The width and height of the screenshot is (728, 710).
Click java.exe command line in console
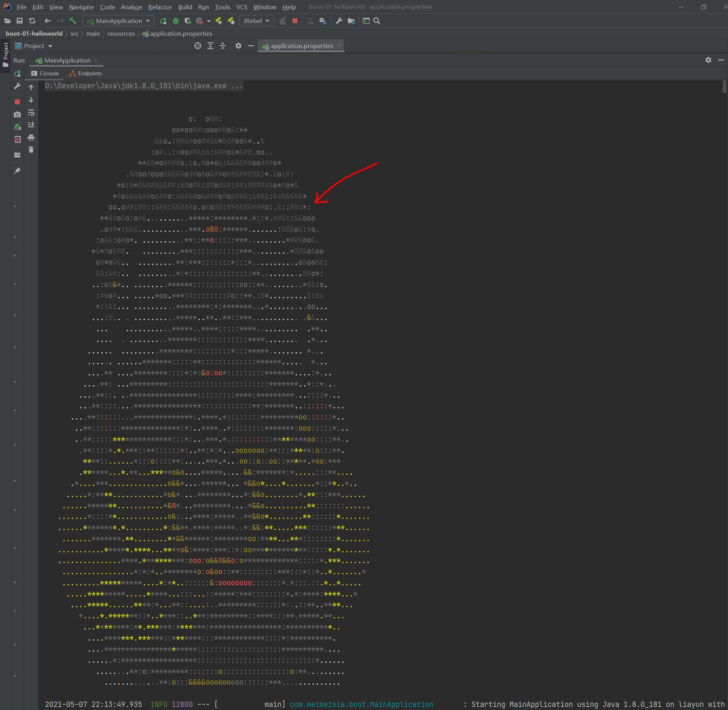click(144, 86)
